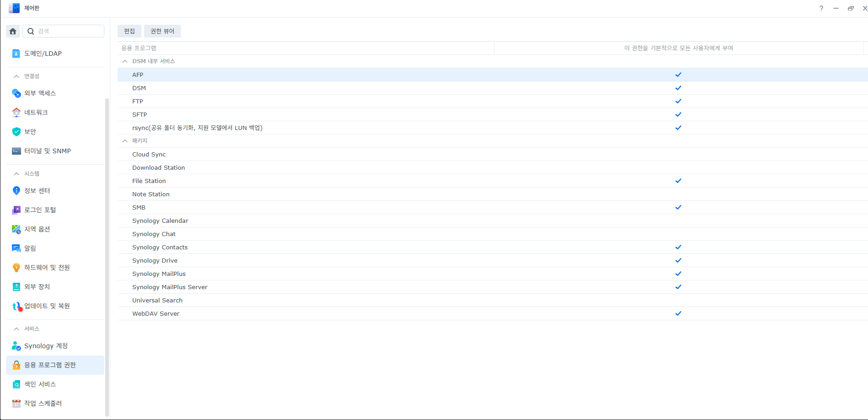Image resolution: width=868 pixels, height=420 pixels.
Task: Open the 보안 shield icon
Action: pyautogui.click(x=16, y=132)
